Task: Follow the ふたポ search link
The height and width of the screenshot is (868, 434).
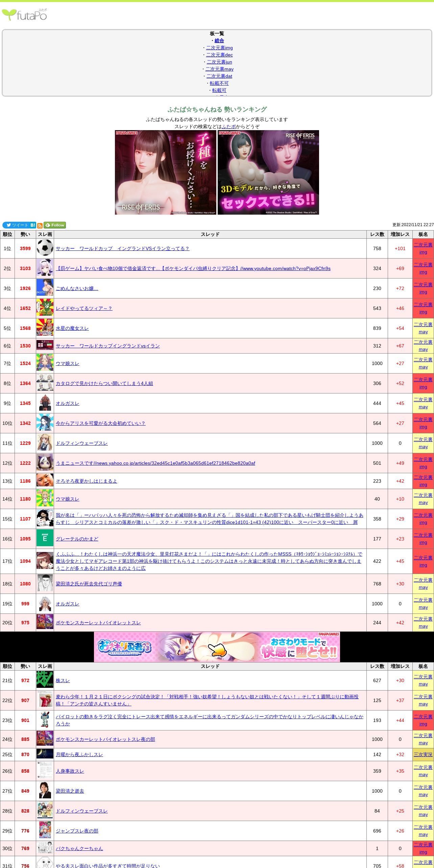Action: pyautogui.click(x=229, y=126)
